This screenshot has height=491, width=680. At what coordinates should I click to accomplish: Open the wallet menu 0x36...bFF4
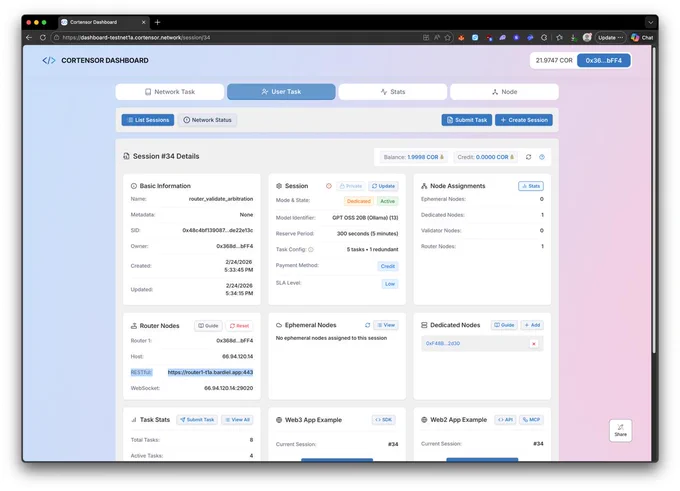604,60
